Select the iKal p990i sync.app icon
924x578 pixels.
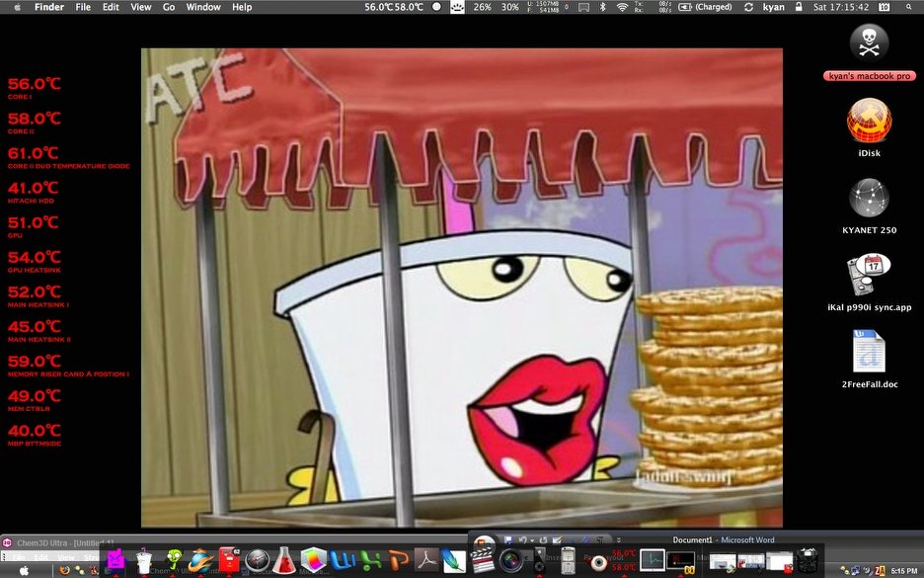tap(869, 275)
